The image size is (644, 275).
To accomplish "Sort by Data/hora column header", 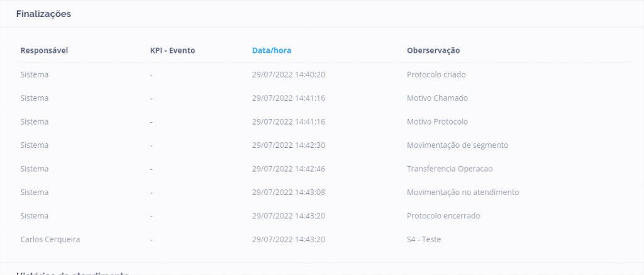I will click(x=271, y=50).
